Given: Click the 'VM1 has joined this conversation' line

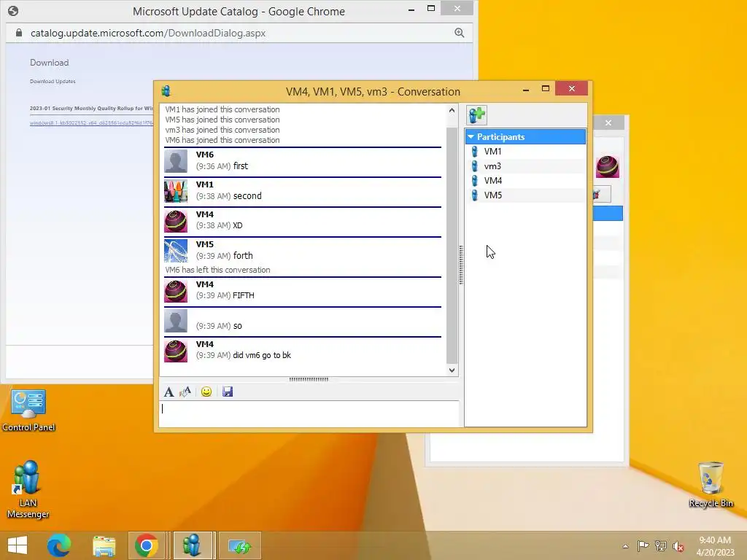Looking at the screenshot, I should tap(222, 109).
